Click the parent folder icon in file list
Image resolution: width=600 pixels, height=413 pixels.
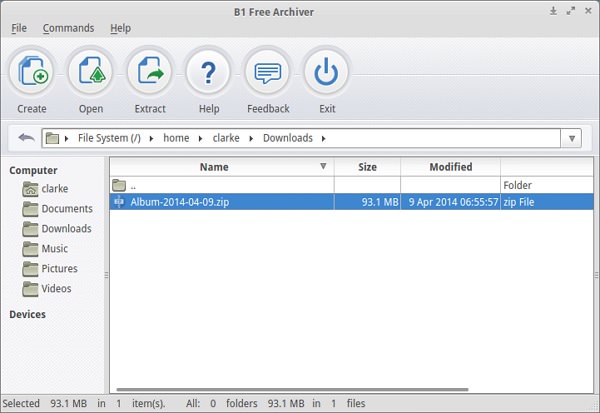(119, 185)
